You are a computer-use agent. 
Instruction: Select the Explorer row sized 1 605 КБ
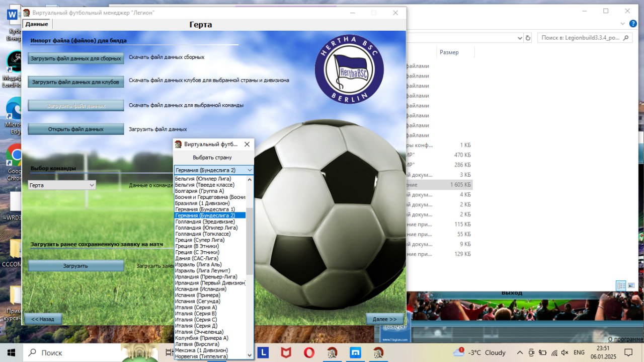tap(440, 185)
